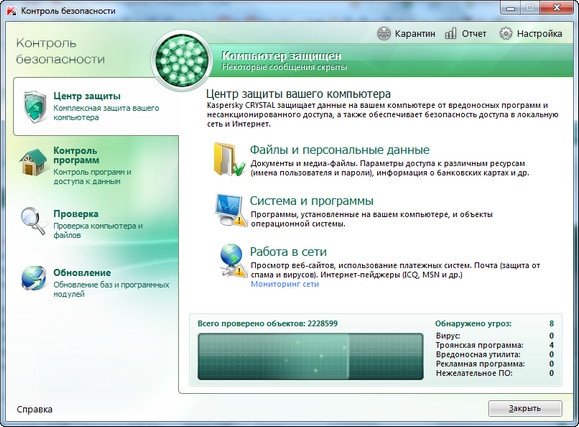This screenshot has height=427, width=579.
Task: Switch to the Обновление tab
Action: pos(96,283)
